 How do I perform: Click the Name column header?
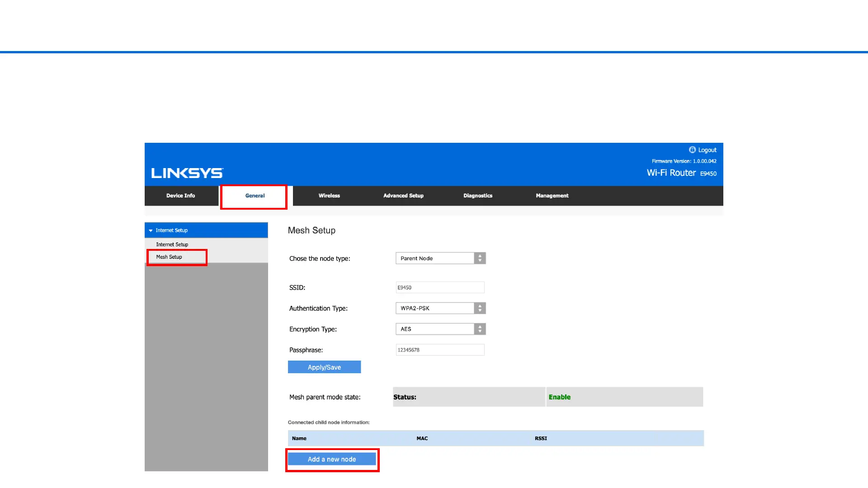click(x=299, y=438)
